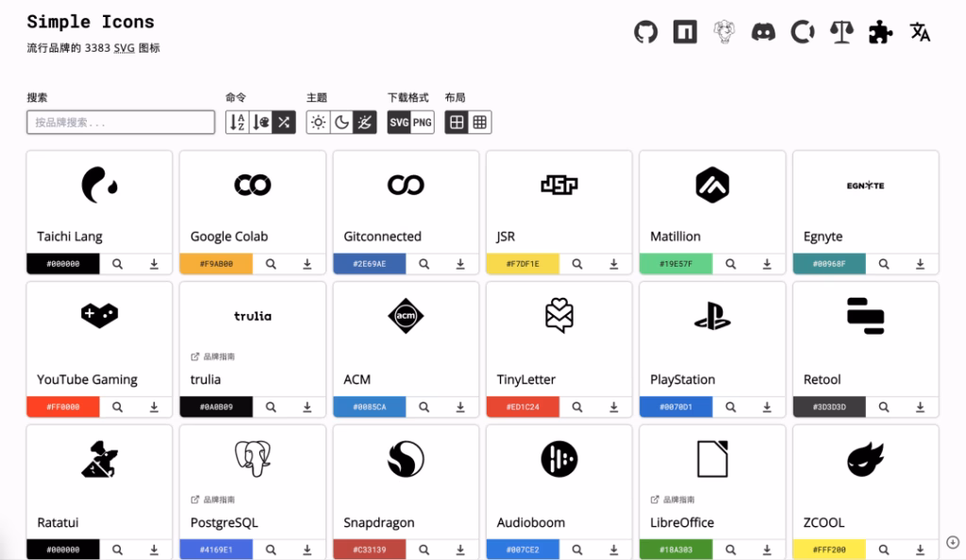
Task: Select PNG download format
Action: [x=422, y=123]
